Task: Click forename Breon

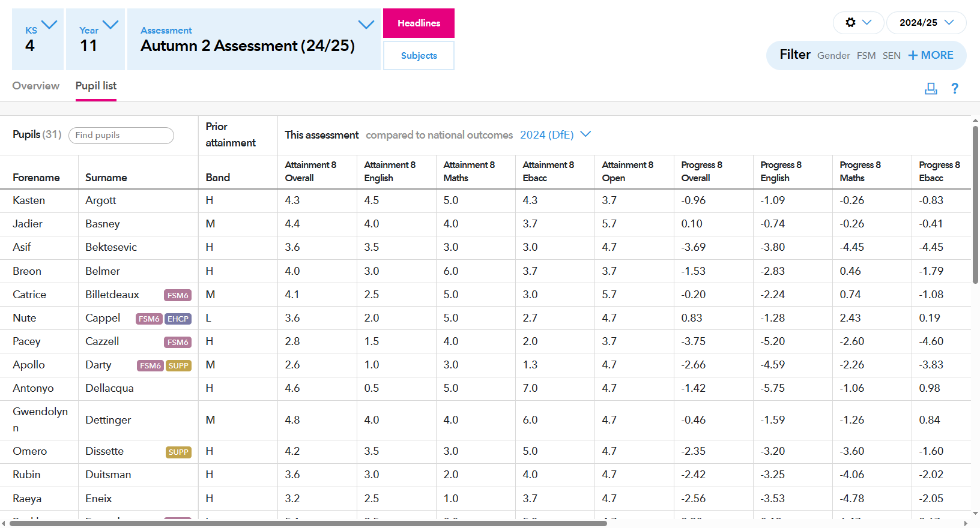Action: click(27, 271)
